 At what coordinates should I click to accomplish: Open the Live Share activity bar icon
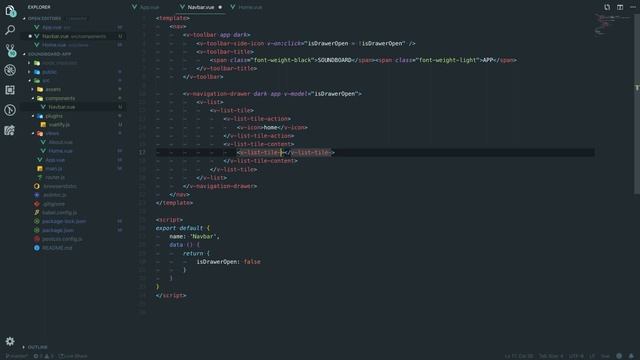(x=10, y=130)
